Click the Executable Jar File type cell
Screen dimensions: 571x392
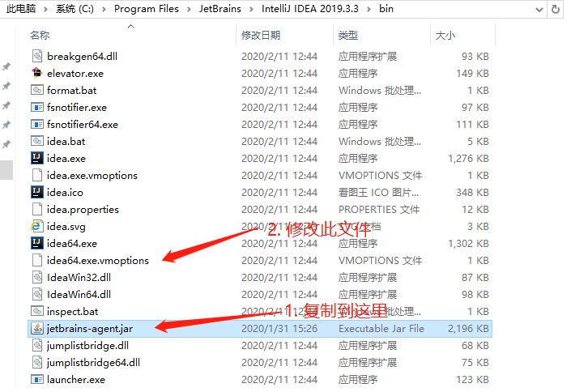pyautogui.click(x=381, y=329)
